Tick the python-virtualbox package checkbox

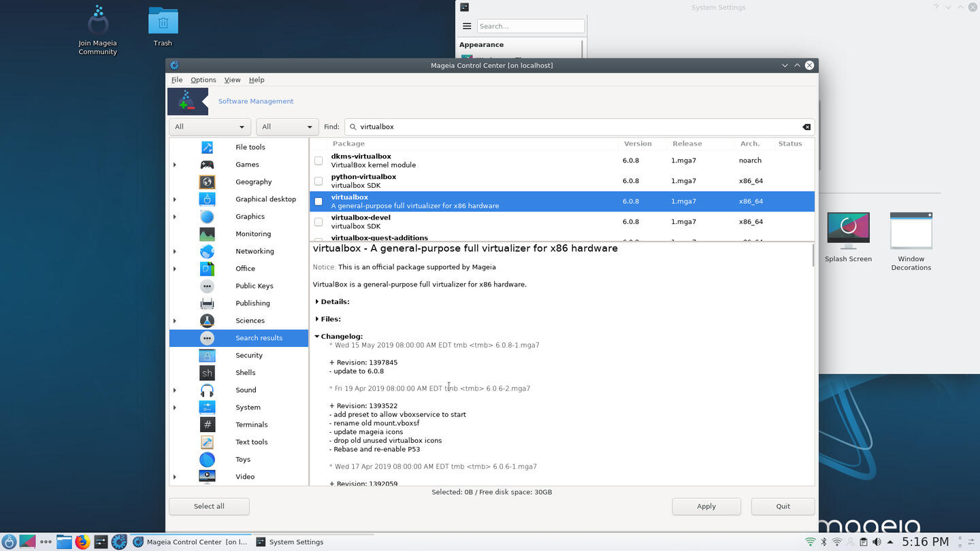coord(318,181)
